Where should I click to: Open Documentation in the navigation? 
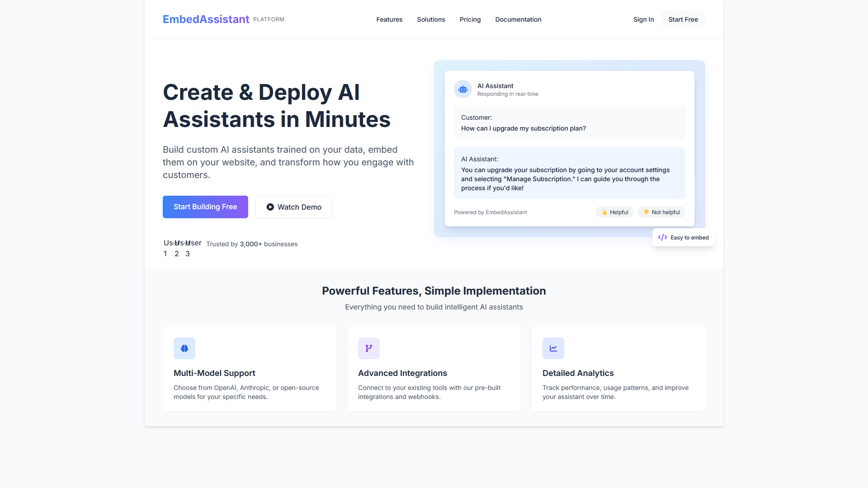(x=518, y=19)
